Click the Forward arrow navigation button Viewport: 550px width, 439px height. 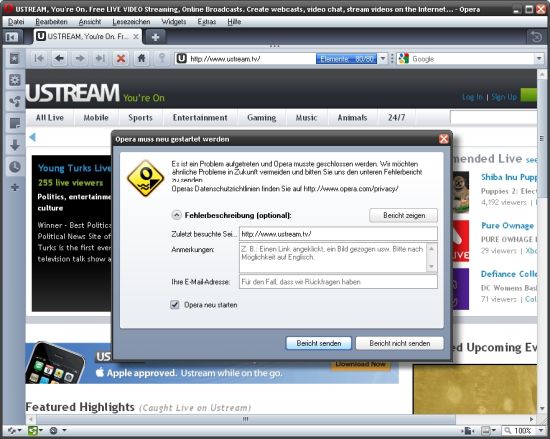coord(80,59)
